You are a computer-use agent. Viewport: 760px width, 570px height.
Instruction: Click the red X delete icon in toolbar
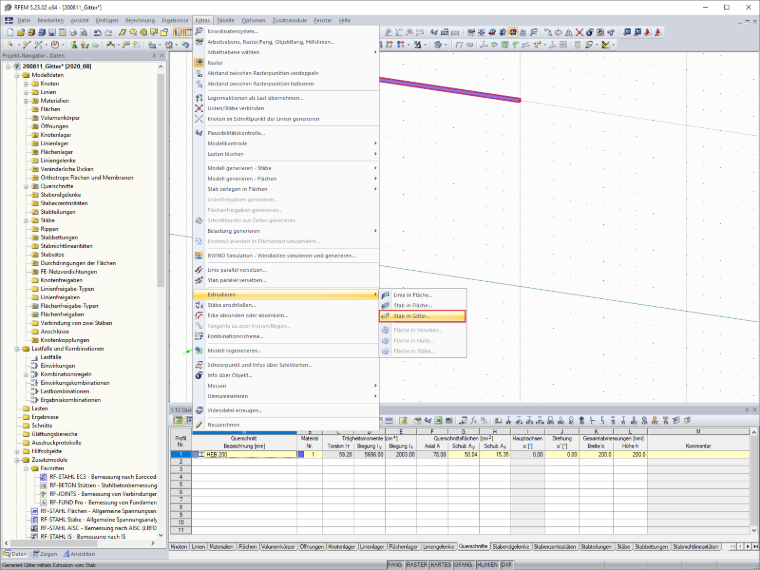(579, 32)
